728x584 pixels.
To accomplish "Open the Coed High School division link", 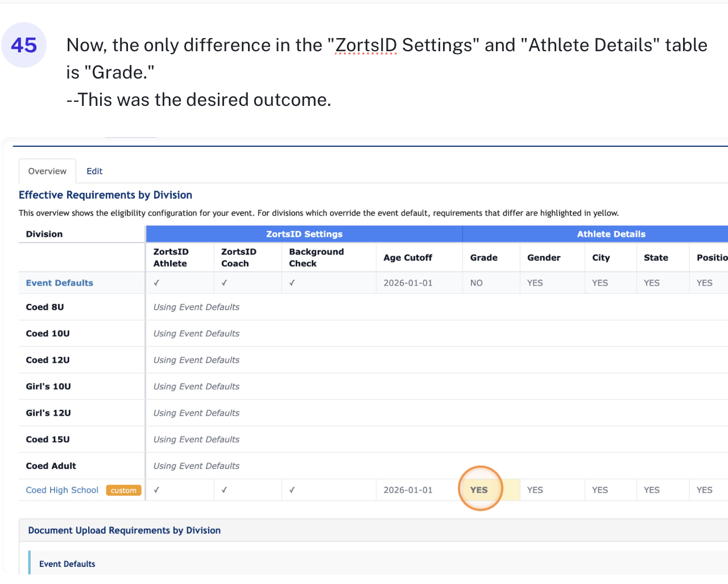I will tap(62, 490).
